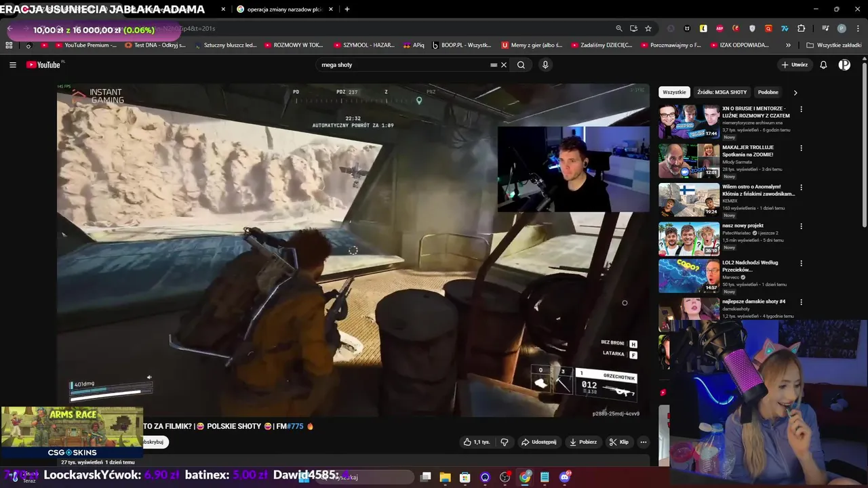Switch to 'operacja zmiany narzadow' browser tab

pos(283,9)
